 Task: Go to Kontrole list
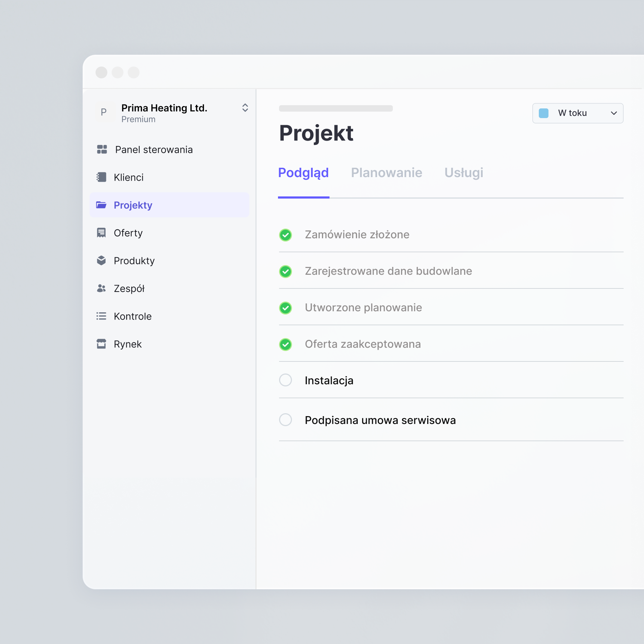pos(170,316)
